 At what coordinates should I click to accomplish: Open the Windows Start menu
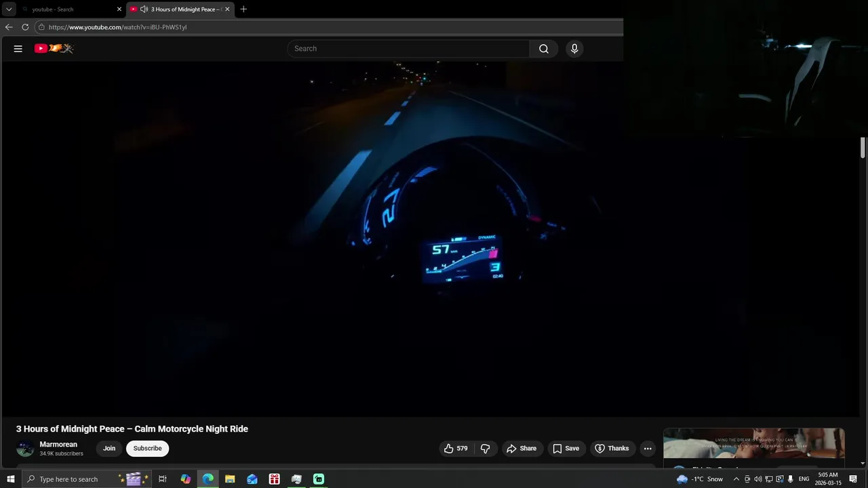(10, 479)
